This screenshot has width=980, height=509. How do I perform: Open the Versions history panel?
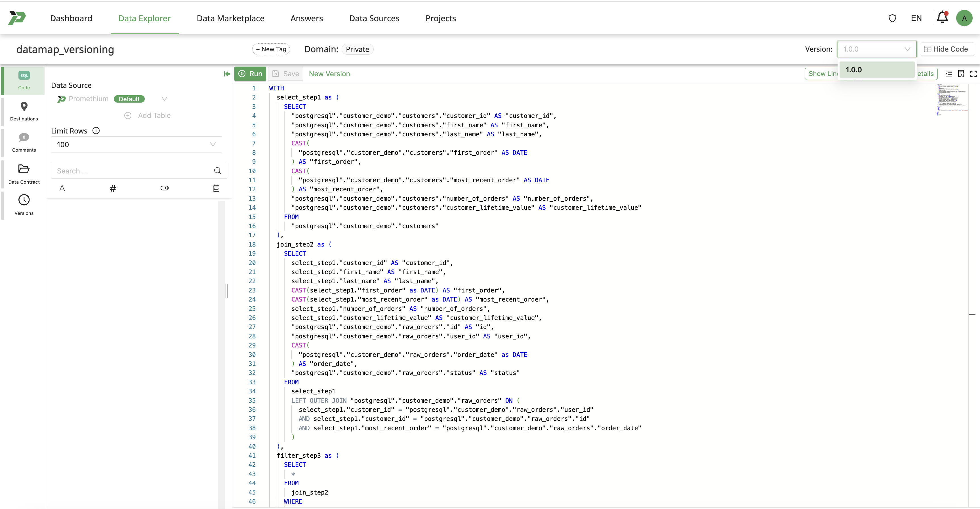click(24, 205)
